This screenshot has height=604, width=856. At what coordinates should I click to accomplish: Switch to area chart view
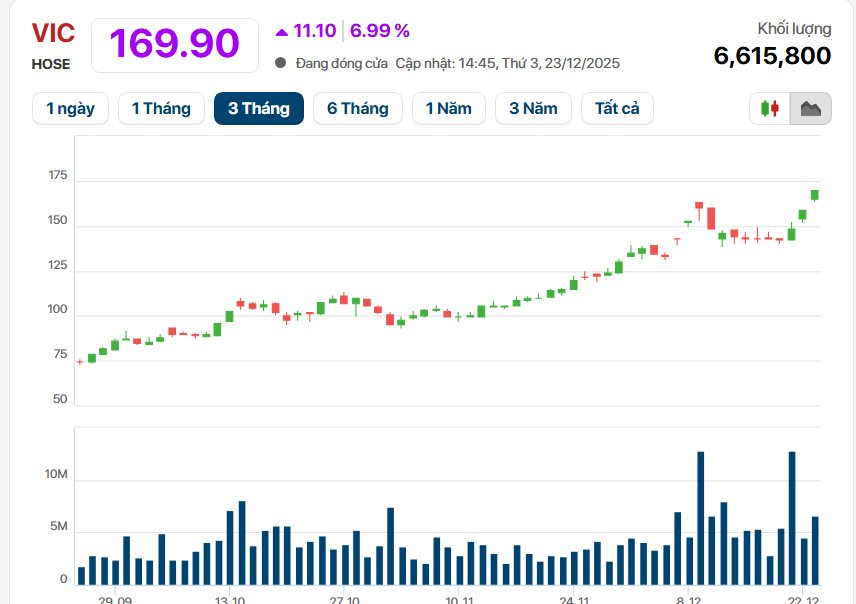(x=810, y=108)
